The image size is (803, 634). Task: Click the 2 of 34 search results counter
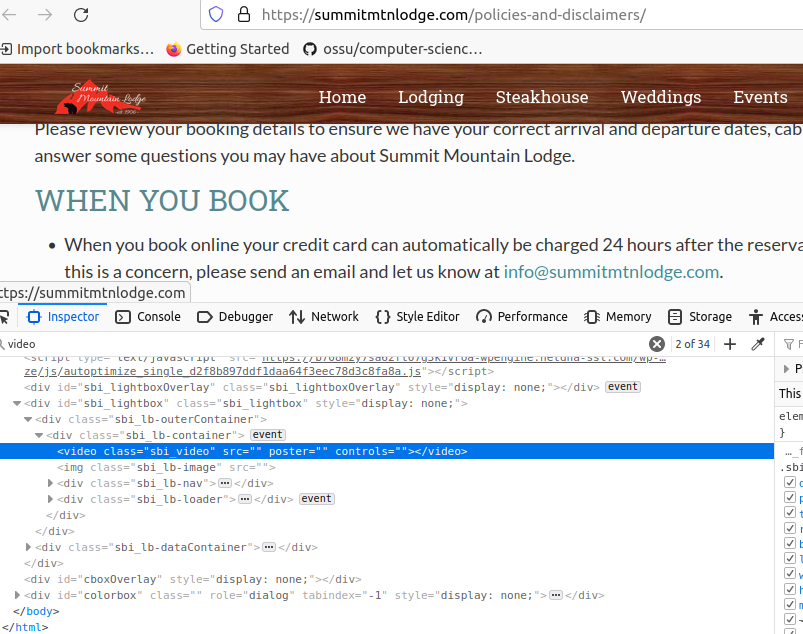coord(692,344)
